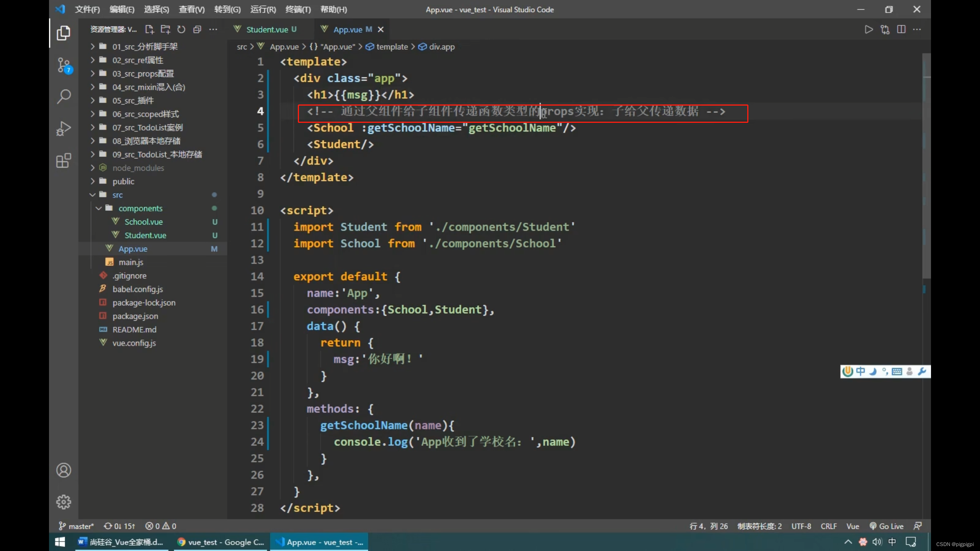This screenshot has height=551, width=980.
Task: Open the Run and Debug view
Action: 64,129
